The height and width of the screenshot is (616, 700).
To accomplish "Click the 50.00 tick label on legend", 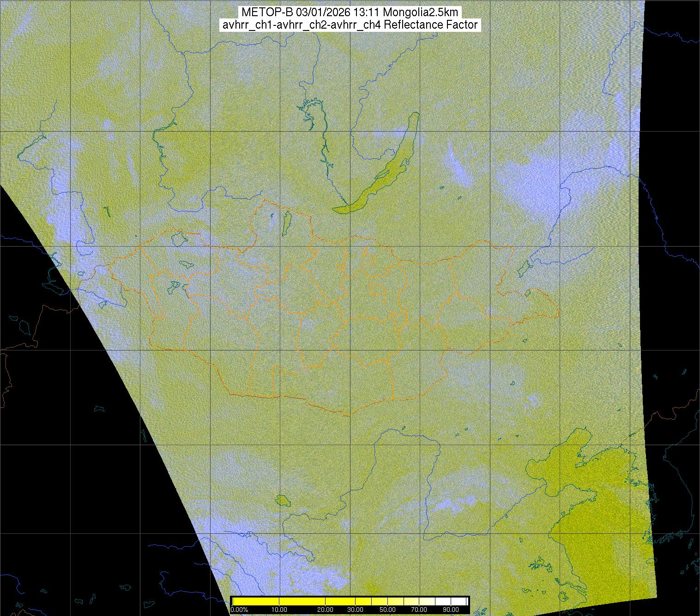I will point(388,610).
